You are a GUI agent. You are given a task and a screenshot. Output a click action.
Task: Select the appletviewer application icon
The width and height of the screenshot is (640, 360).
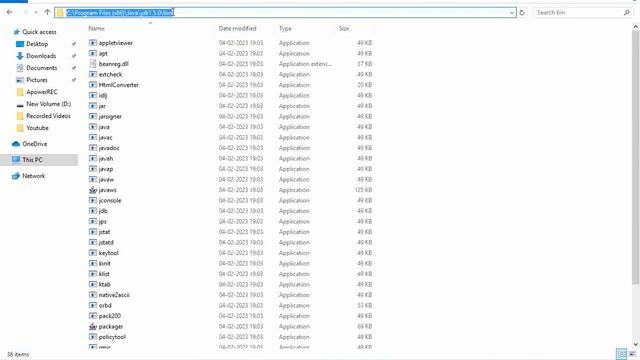pyautogui.click(x=93, y=43)
